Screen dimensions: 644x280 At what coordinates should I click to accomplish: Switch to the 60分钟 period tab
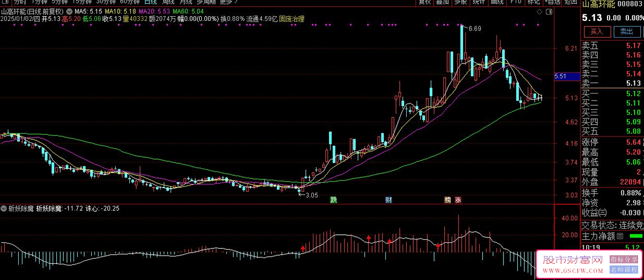pyautogui.click(x=130, y=2)
